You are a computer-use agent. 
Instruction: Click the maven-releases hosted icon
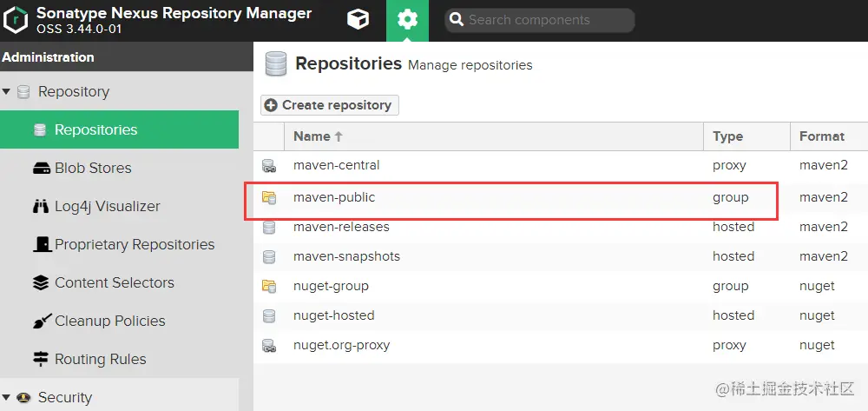click(269, 227)
